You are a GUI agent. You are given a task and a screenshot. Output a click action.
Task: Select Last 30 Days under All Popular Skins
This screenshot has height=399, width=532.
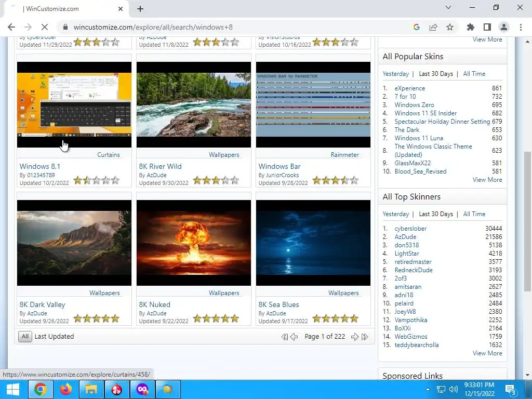(x=436, y=74)
